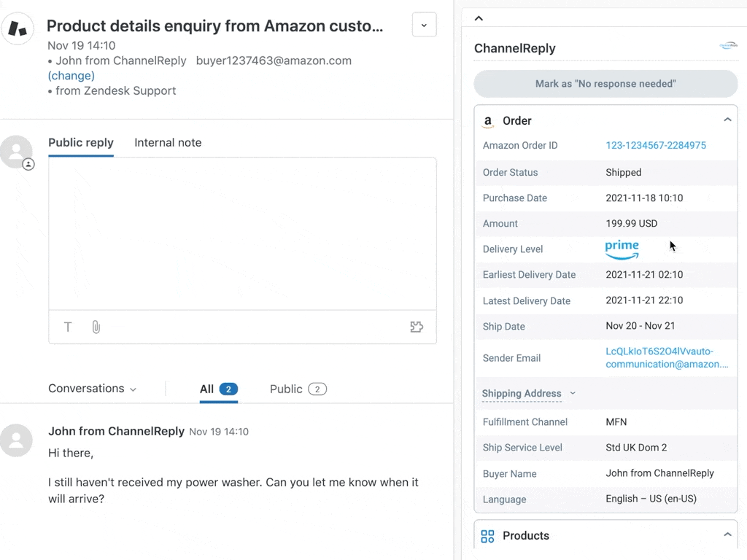Click the Order Status value Shipped
The image size is (747, 560).
[x=624, y=172]
